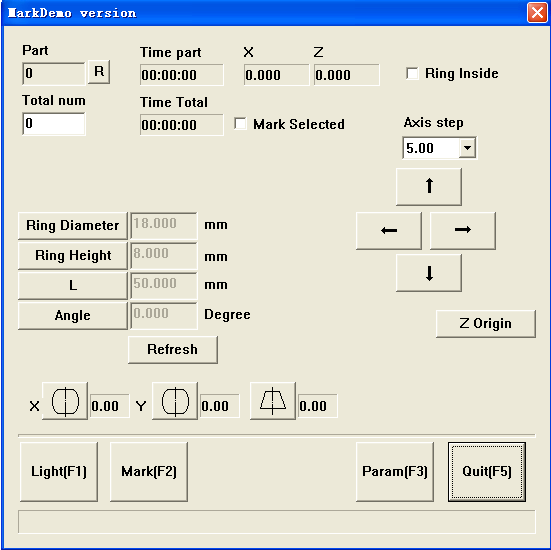Click the Ring Height value 8.000

(164, 256)
